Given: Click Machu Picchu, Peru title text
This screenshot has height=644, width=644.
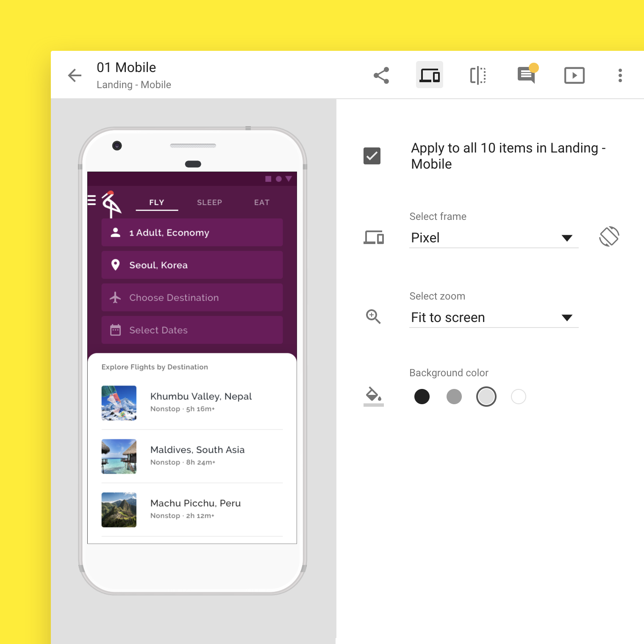Looking at the screenshot, I should coord(195,503).
